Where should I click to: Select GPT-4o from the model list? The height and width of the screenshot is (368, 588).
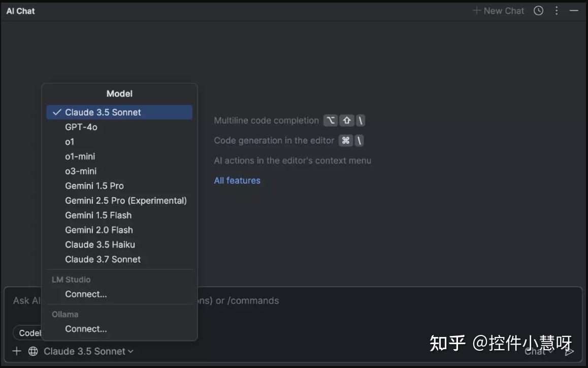coord(81,127)
